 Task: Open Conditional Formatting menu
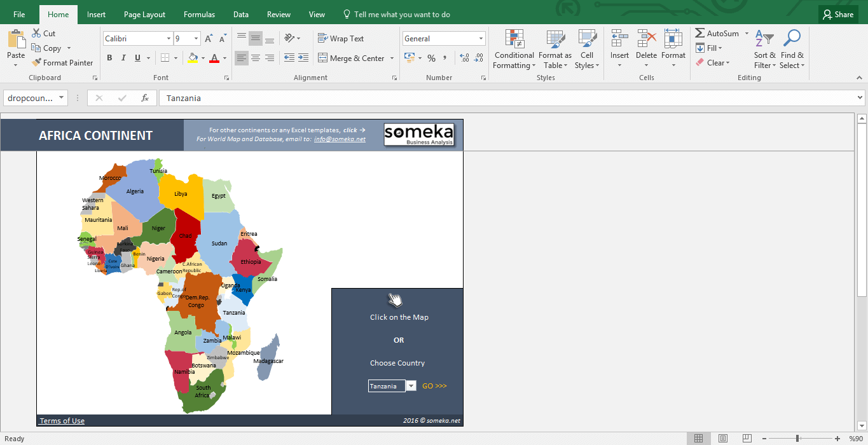click(x=514, y=50)
